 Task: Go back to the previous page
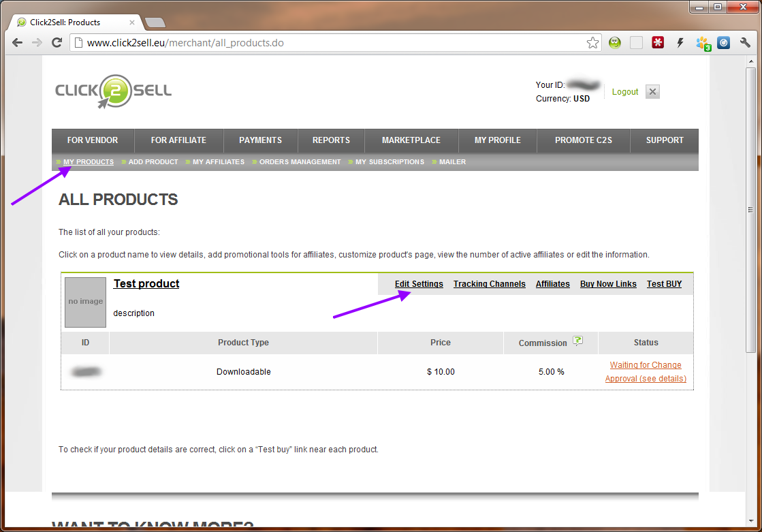point(18,43)
